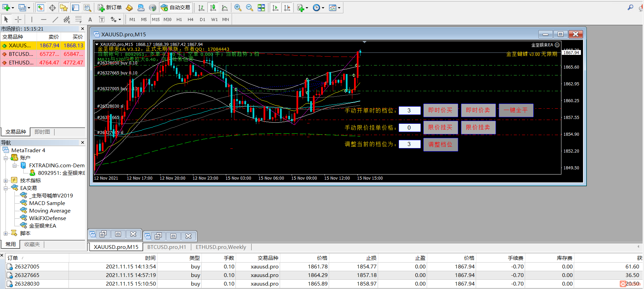This screenshot has width=644, height=289.
Task: Switch chart to line chart type
Action: pyautogui.click(x=224, y=8)
